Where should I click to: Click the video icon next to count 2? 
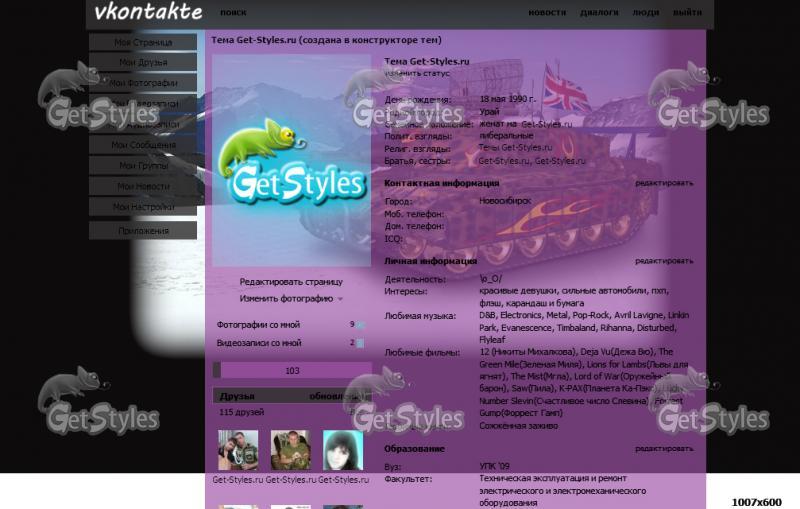pyautogui.click(x=360, y=343)
